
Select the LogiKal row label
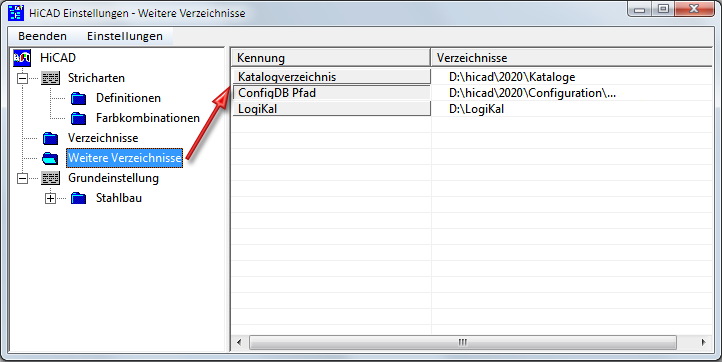coord(332,109)
